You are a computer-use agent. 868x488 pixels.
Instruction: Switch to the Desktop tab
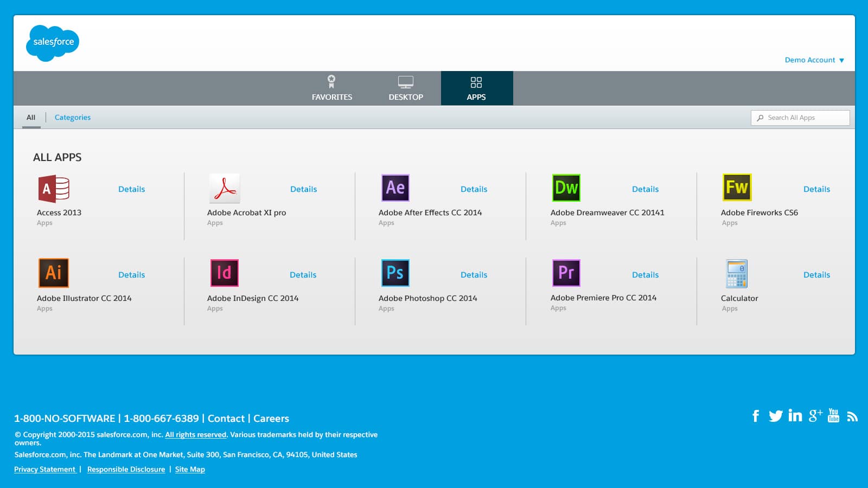pyautogui.click(x=406, y=88)
